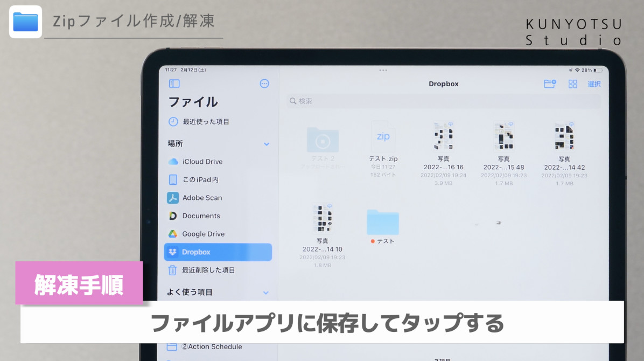Click the 3.9 MB file size text
The width and height of the screenshot is (644, 361).
(x=444, y=183)
